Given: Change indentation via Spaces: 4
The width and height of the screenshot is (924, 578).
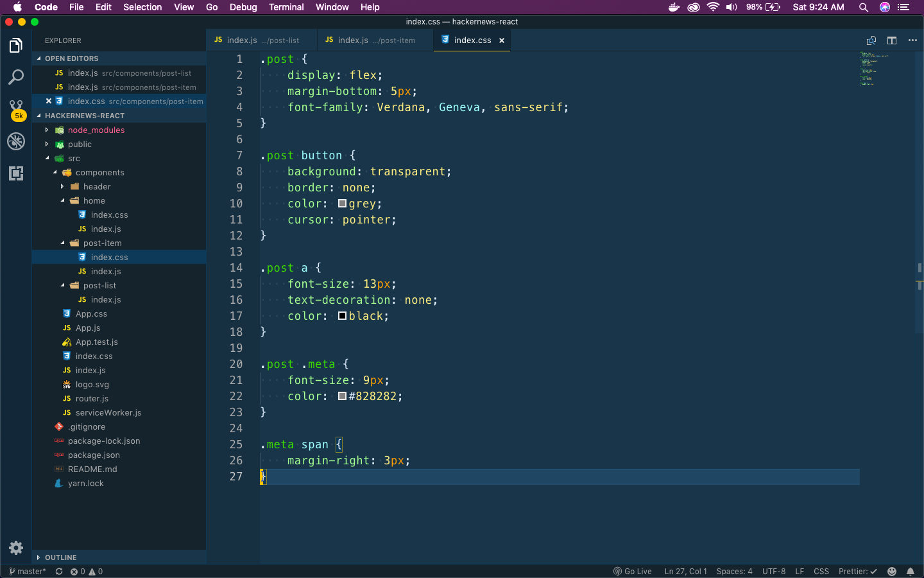Looking at the screenshot, I should click(734, 572).
